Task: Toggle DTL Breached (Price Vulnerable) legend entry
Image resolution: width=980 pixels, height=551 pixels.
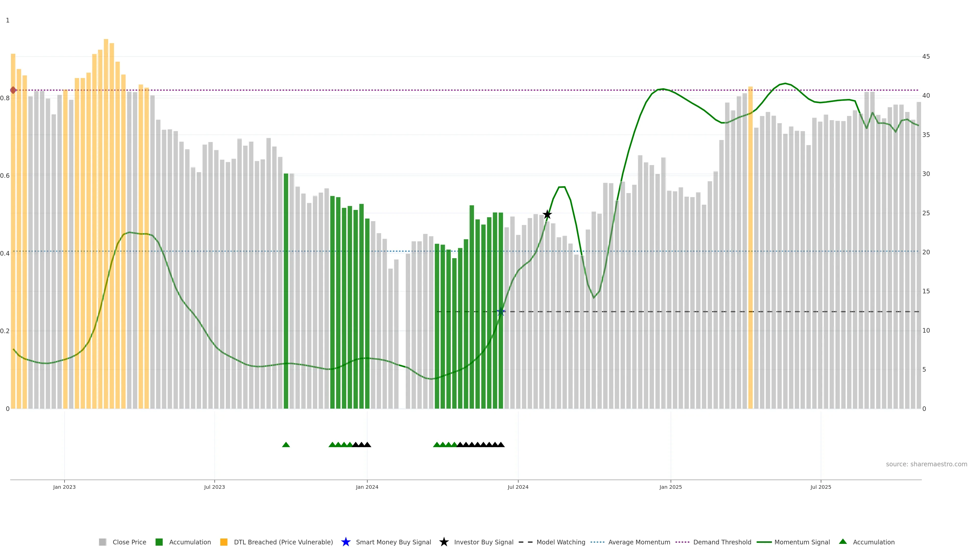Action: pyautogui.click(x=283, y=542)
